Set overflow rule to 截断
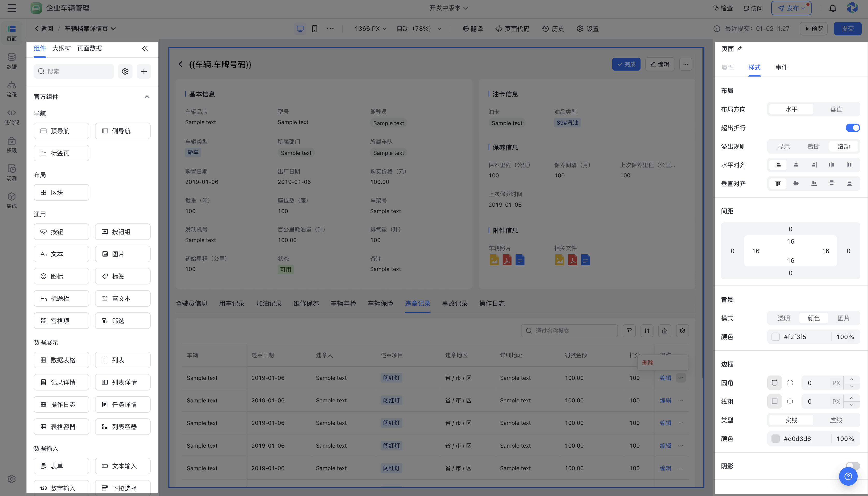This screenshot has height=496, width=868. point(813,146)
